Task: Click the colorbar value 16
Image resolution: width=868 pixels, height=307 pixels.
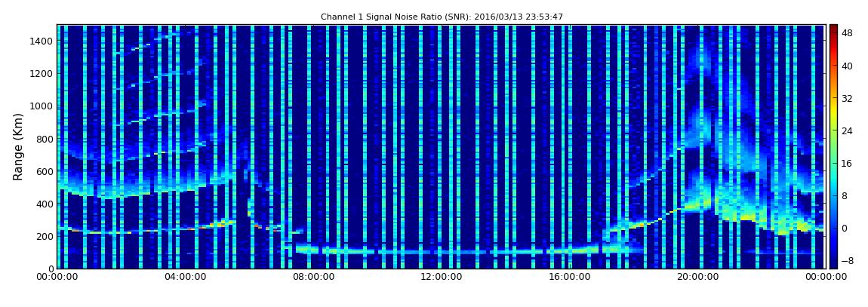Action: [847, 163]
